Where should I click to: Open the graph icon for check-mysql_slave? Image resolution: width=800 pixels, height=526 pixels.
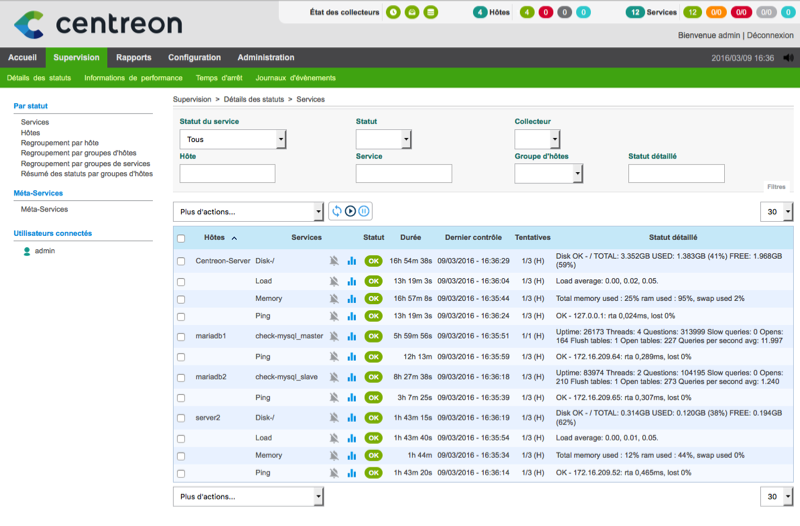point(352,377)
